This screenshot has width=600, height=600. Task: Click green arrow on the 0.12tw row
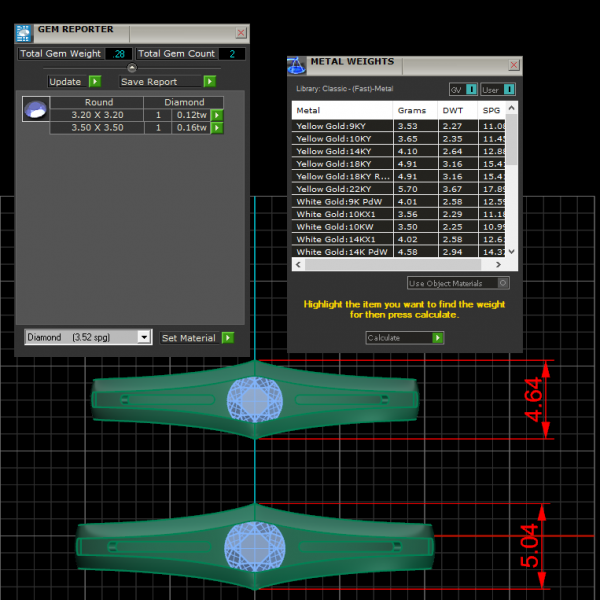pyautogui.click(x=216, y=115)
